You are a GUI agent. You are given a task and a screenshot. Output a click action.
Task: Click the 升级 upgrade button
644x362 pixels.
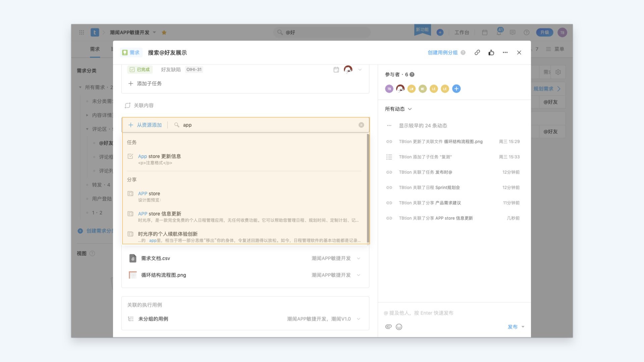coord(544,33)
